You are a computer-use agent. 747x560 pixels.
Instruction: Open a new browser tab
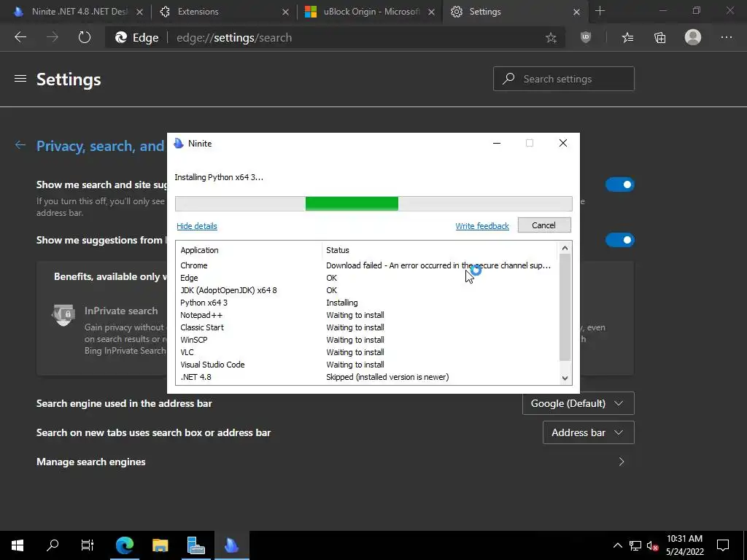pyautogui.click(x=600, y=11)
